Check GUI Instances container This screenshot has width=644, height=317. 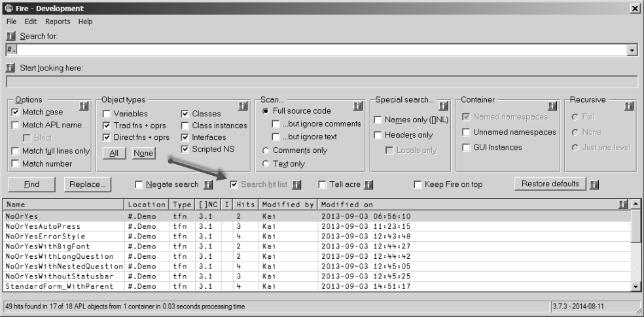point(466,147)
